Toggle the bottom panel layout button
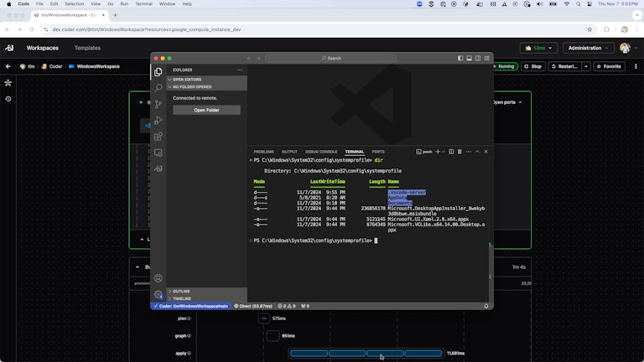 coord(469,58)
